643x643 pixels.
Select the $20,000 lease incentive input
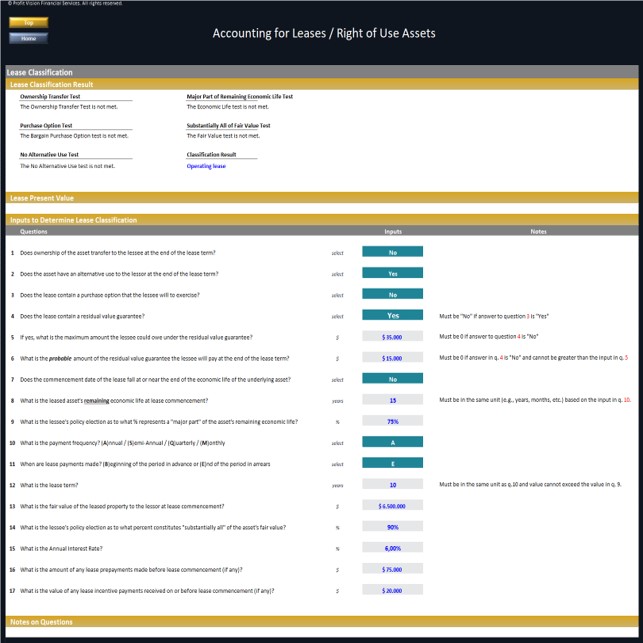pyautogui.click(x=392, y=590)
